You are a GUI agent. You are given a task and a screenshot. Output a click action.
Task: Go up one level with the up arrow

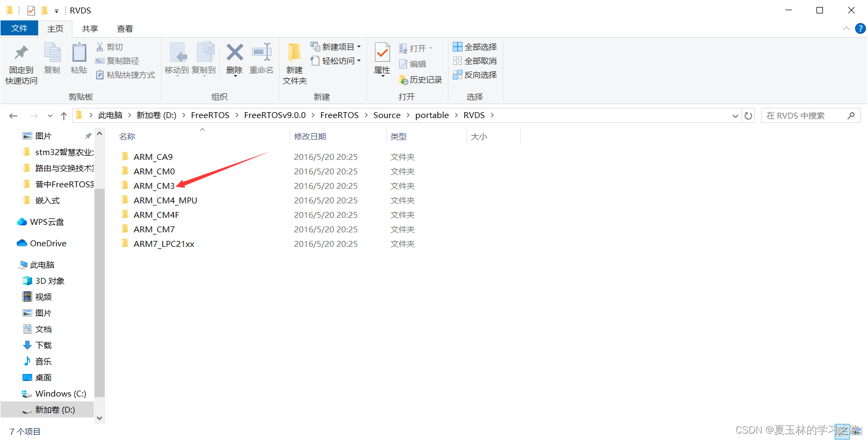pos(64,115)
